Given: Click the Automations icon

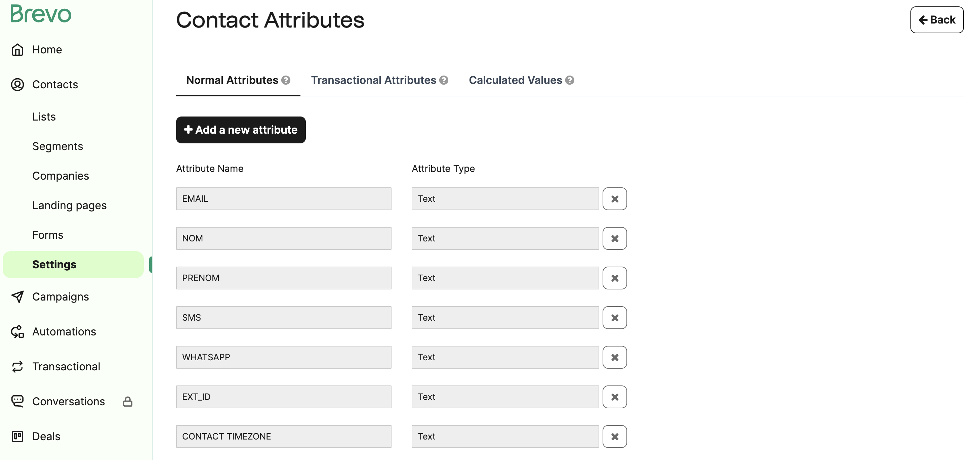Looking at the screenshot, I should (x=17, y=331).
